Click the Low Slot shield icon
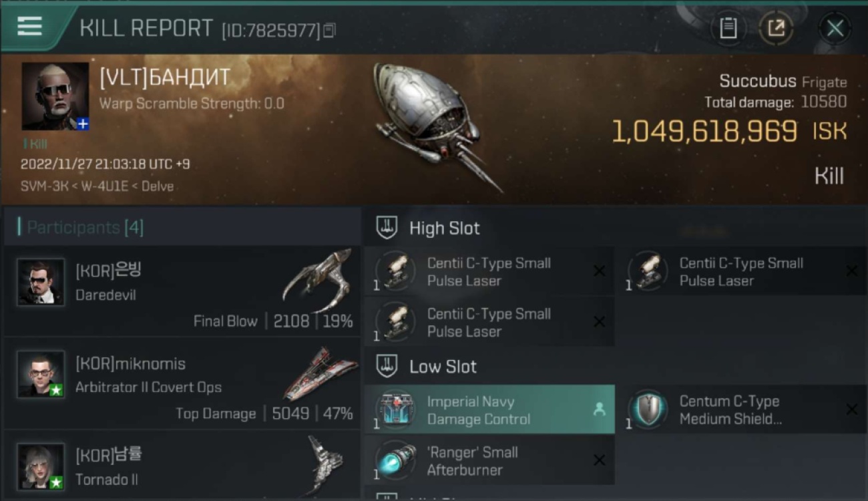Screen dimensions: 868x501 coord(387,366)
